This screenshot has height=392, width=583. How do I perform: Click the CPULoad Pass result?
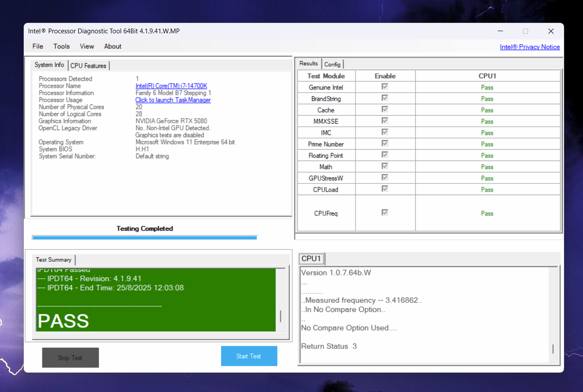click(x=487, y=190)
